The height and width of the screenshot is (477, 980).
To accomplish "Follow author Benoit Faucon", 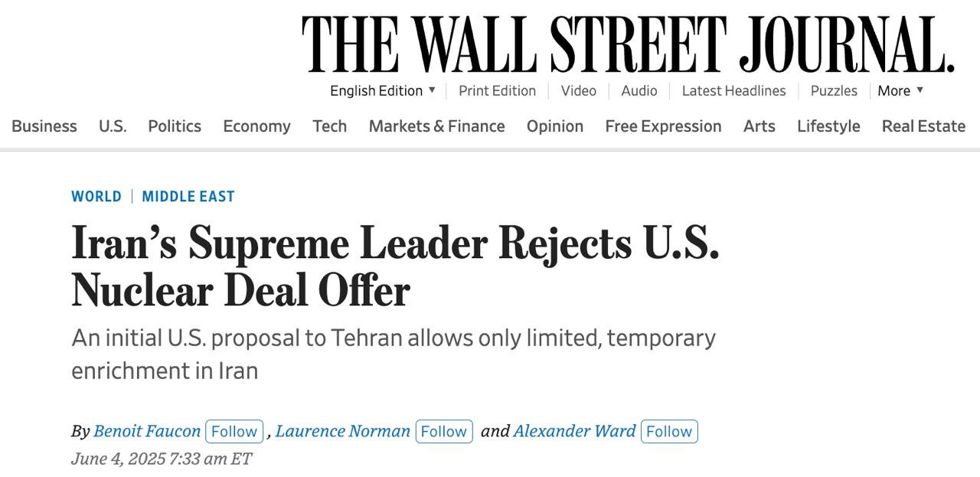I will point(234,431).
